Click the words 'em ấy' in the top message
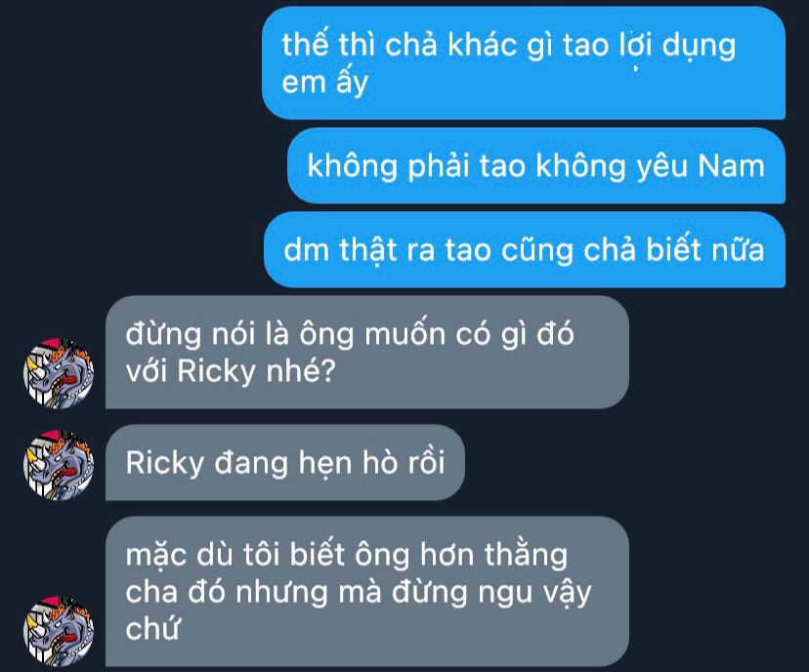Viewport: 809px width, 672px height. point(324,82)
